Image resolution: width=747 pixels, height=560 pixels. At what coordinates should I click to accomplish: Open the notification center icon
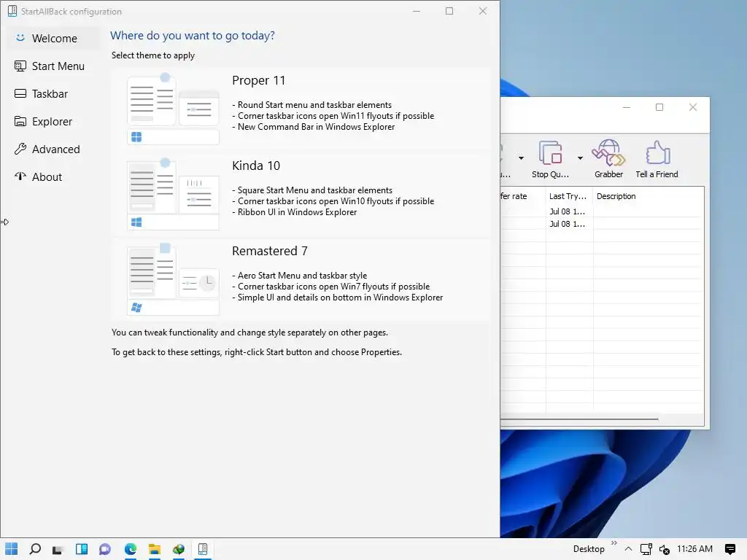(x=729, y=549)
